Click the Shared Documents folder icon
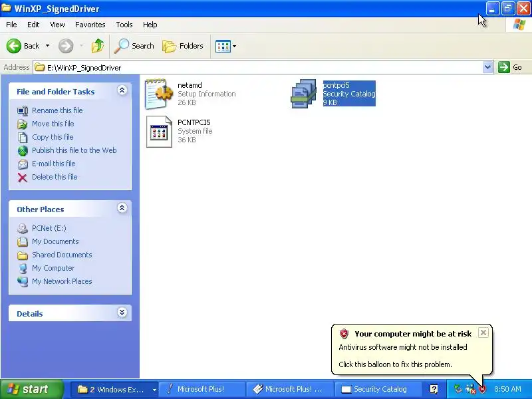The width and height of the screenshot is (532, 399). click(23, 255)
